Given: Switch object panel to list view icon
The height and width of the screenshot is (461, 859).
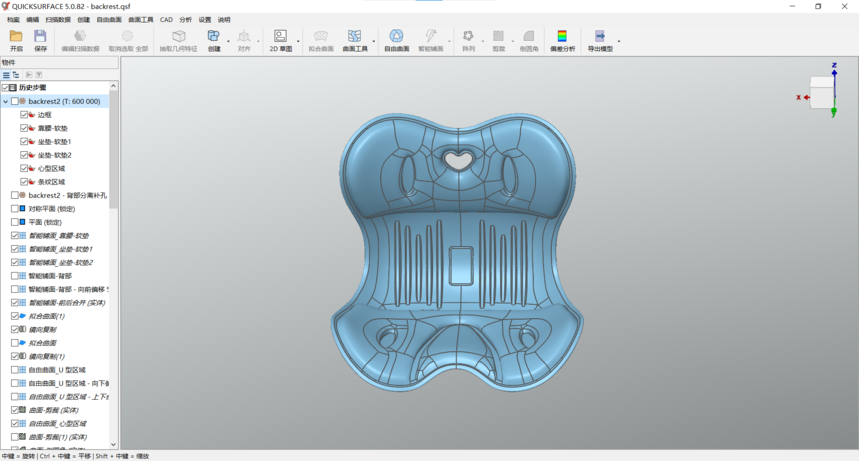Looking at the screenshot, I should 6,75.
